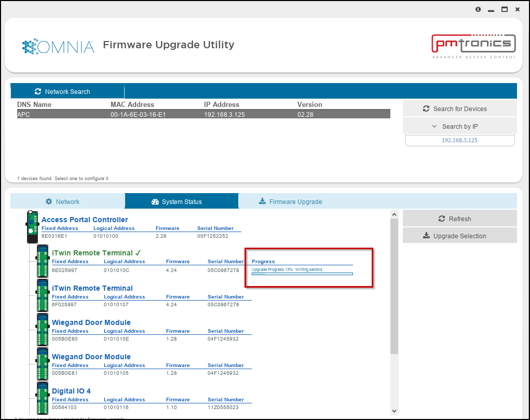
Task: Click the Refresh button's circular arrows icon
Action: (442, 219)
